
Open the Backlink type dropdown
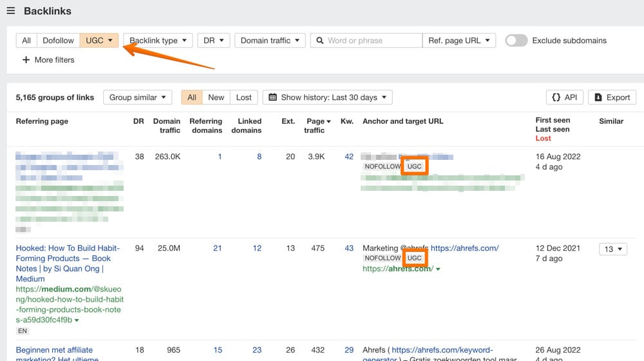(x=158, y=41)
